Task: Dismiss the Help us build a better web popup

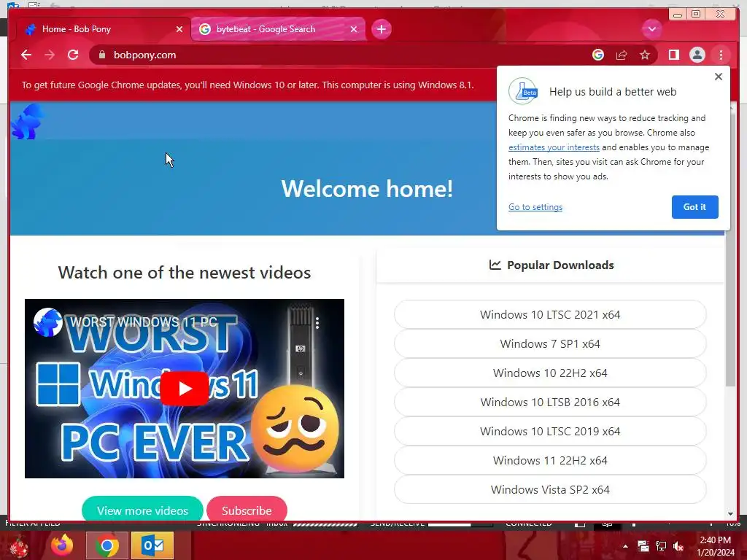Action: tap(719, 77)
